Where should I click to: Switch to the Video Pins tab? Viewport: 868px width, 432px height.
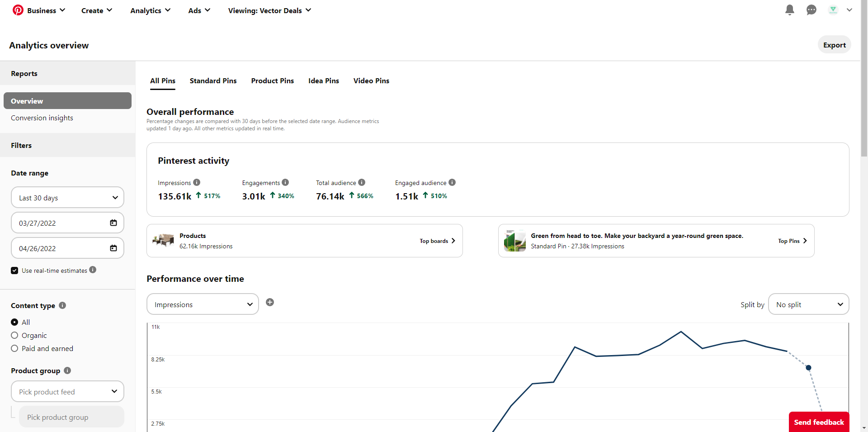[x=371, y=81]
